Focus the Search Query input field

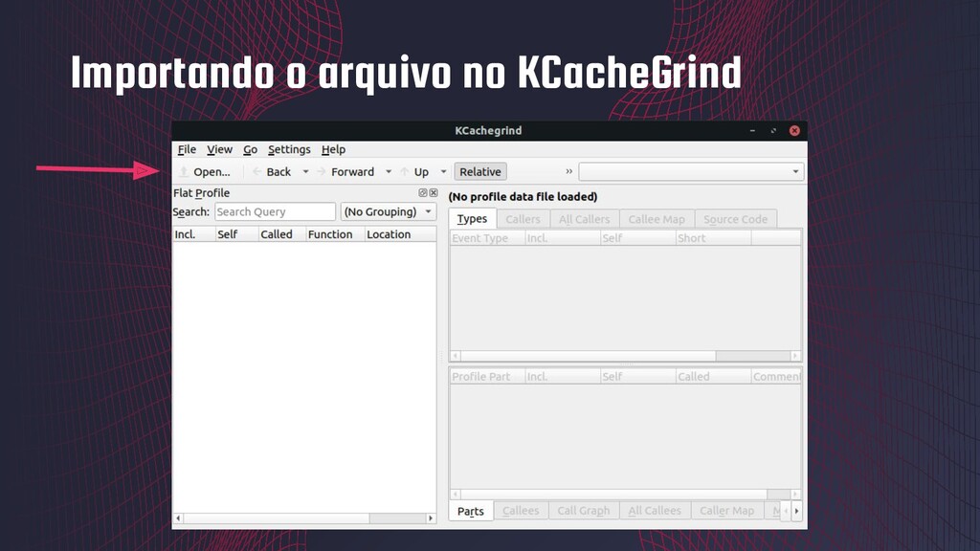pos(275,211)
